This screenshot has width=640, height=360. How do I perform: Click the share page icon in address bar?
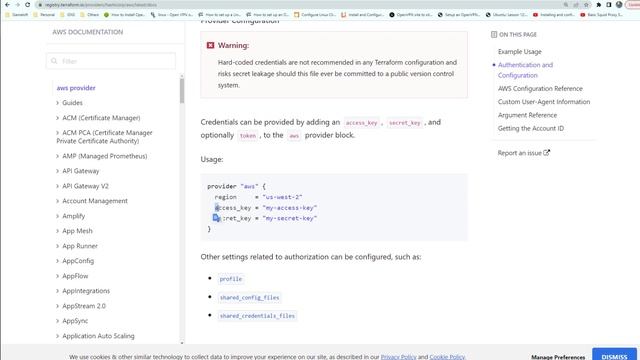(x=576, y=5)
